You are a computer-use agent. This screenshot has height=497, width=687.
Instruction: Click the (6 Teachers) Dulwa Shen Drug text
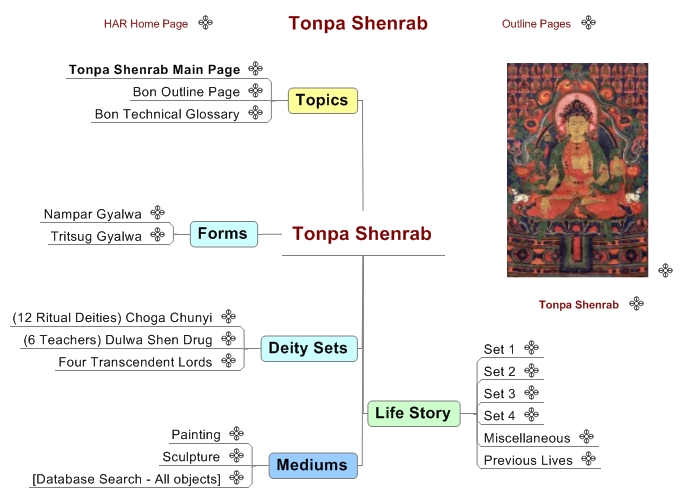tap(118, 340)
